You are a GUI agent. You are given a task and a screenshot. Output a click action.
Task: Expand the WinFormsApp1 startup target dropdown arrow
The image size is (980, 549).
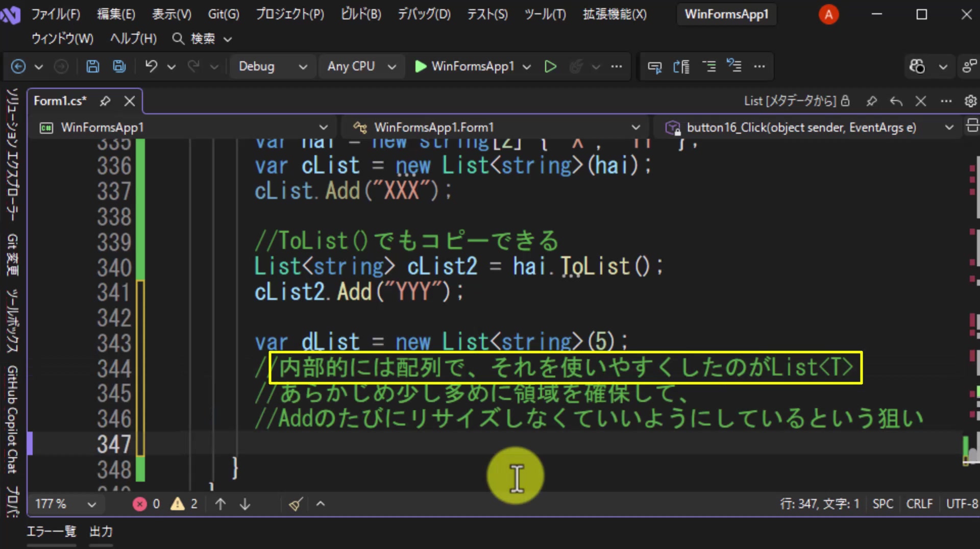(527, 67)
